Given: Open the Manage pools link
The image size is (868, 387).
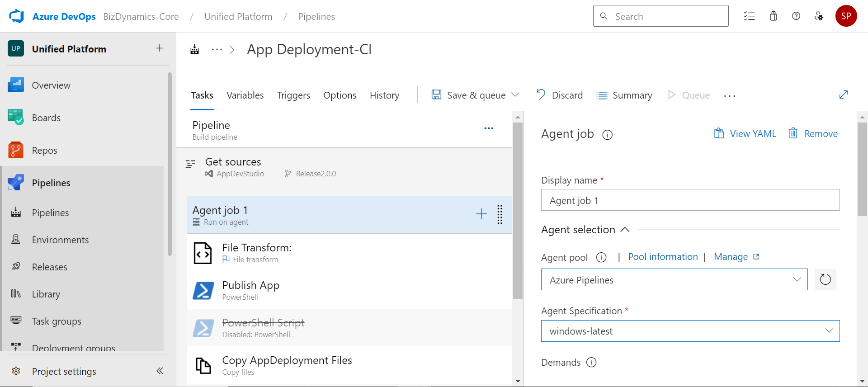Looking at the screenshot, I should coord(736,257).
